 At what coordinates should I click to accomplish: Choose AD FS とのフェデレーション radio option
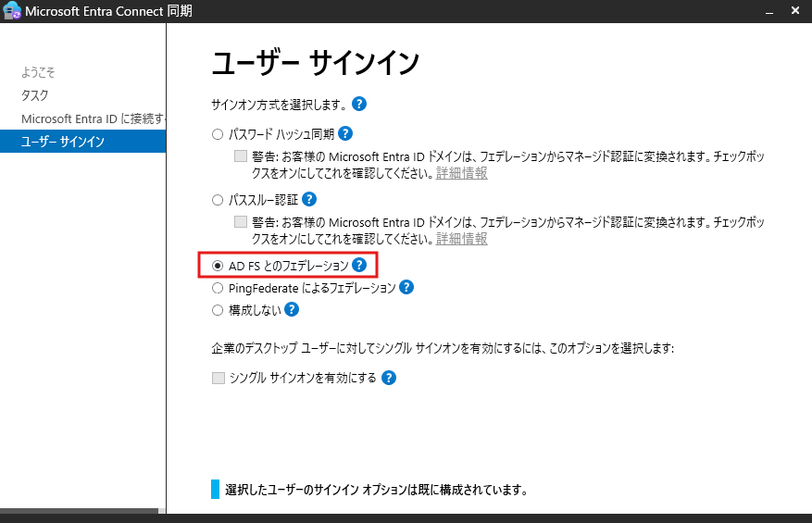(x=218, y=267)
